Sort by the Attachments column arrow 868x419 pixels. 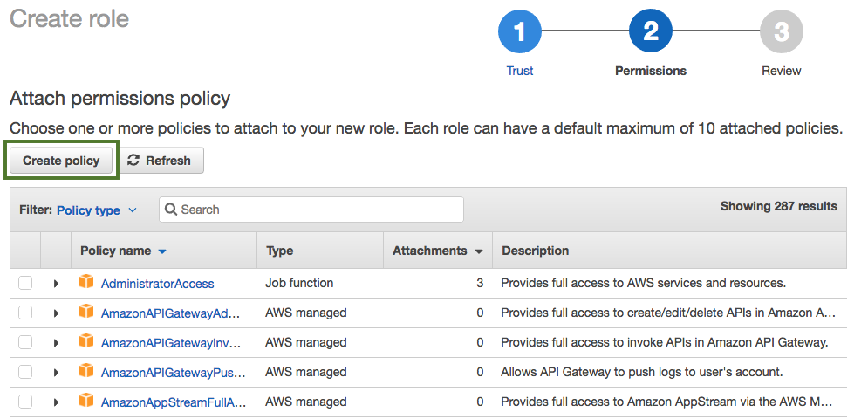click(x=479, y=251)
